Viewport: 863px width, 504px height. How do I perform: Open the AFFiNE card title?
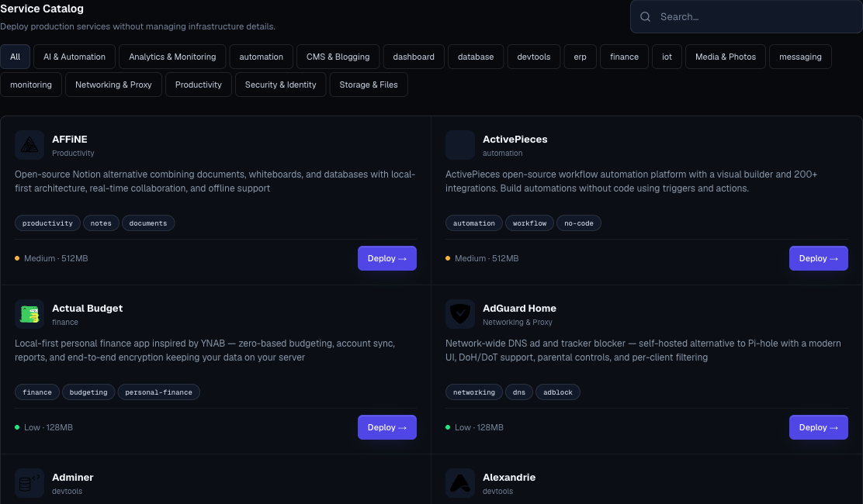(69, 139)
